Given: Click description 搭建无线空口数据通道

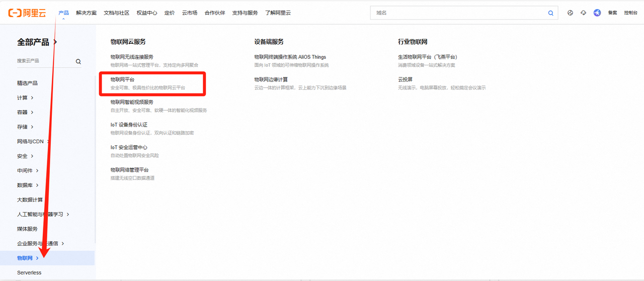Looking at the screenshot, I should pos(132,178).
